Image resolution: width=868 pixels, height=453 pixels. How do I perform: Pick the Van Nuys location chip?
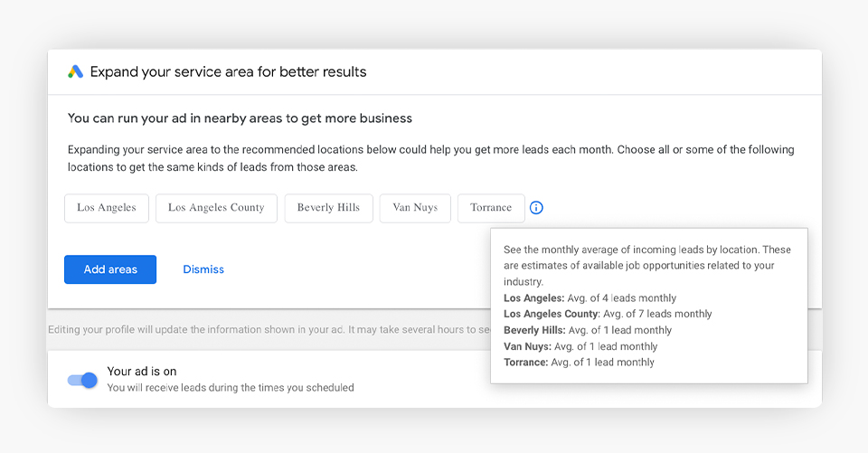tap(415, 208)
